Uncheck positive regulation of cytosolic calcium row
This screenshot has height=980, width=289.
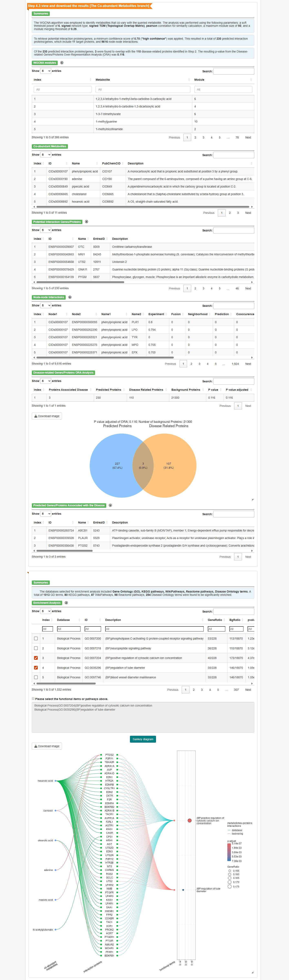coord(36,658)
